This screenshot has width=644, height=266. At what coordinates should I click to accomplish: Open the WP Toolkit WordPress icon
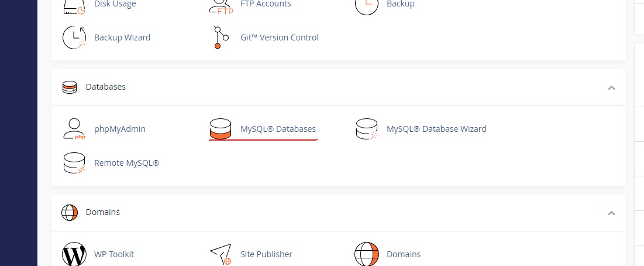pyautogui.click(x=74, y=254)
